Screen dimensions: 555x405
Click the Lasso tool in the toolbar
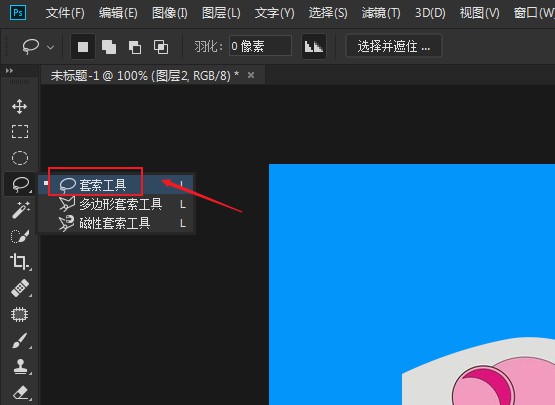point(20,184)
